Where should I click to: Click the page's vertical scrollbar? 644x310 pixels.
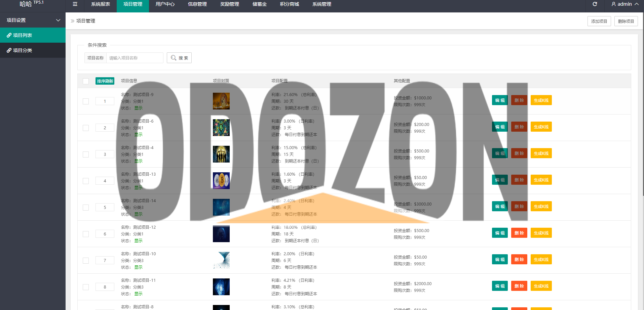tap(643, 104)
